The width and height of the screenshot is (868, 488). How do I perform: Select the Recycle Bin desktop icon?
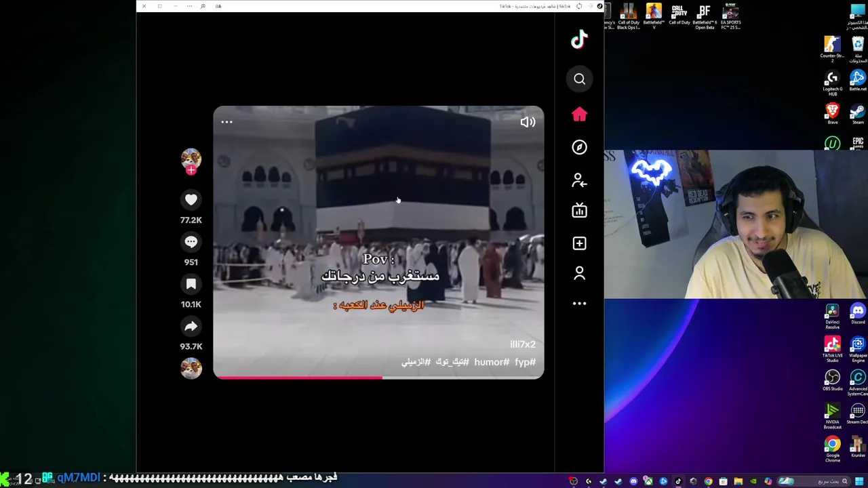click(x=858, y=49)
